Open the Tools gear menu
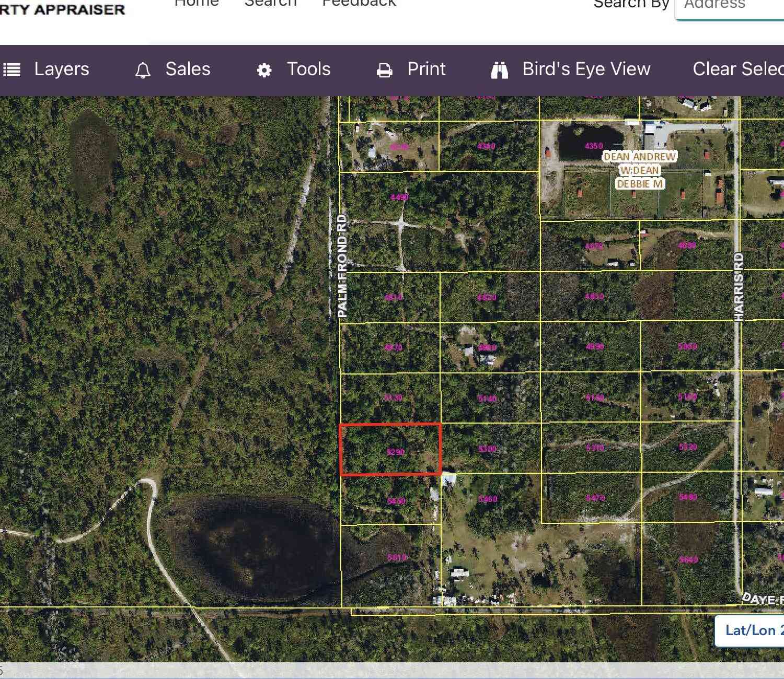Screen dimensions: 784x679 click(294, 69)
